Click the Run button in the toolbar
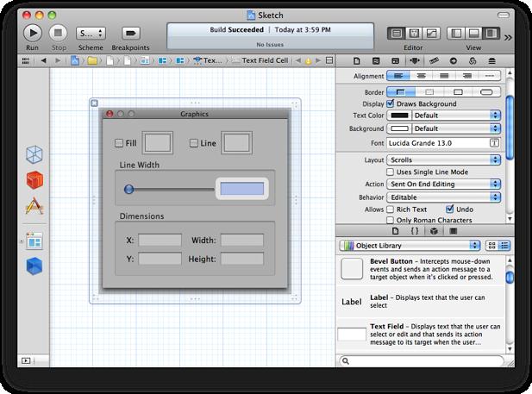Viewport: 532px width, 394px height. click(x=33, y=33)
